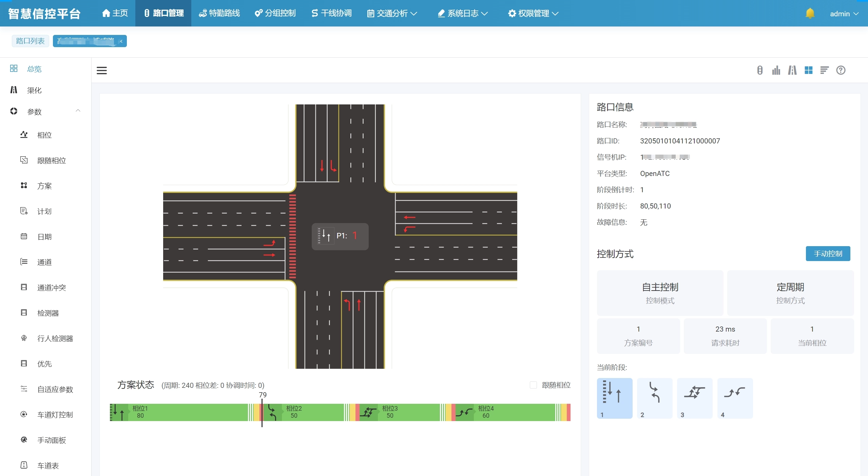Click the traffic light icon in toolbar
This screenshot has height=476, width=868.
760,70
